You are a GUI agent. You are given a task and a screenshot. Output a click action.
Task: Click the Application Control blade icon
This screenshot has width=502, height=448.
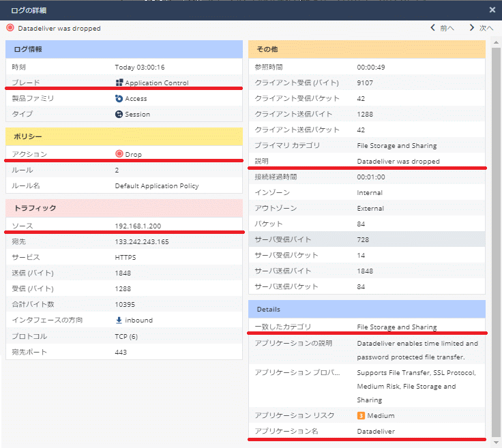(119, 83)
